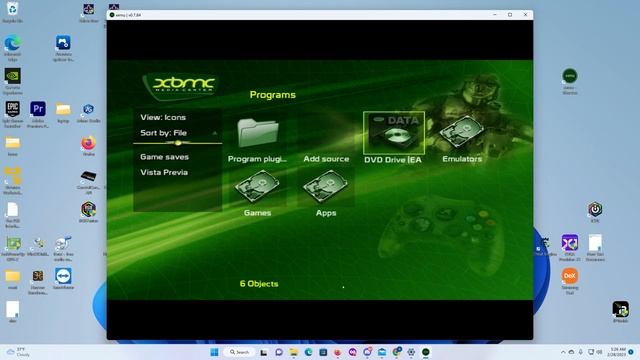Viewport: 640px width, 360px height.
Task: Open Game saves in sidebar
Action: tap(164, 157)
